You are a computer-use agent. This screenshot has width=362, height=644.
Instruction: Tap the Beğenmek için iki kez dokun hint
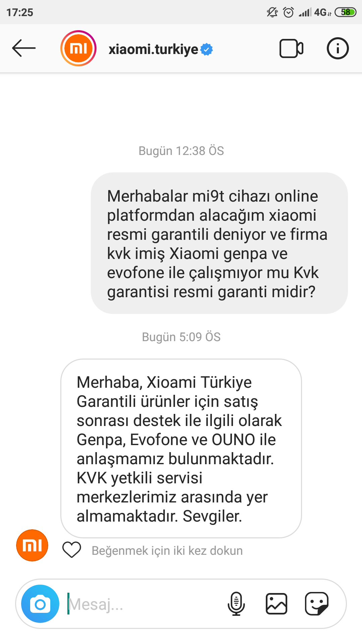pos(167,550)
